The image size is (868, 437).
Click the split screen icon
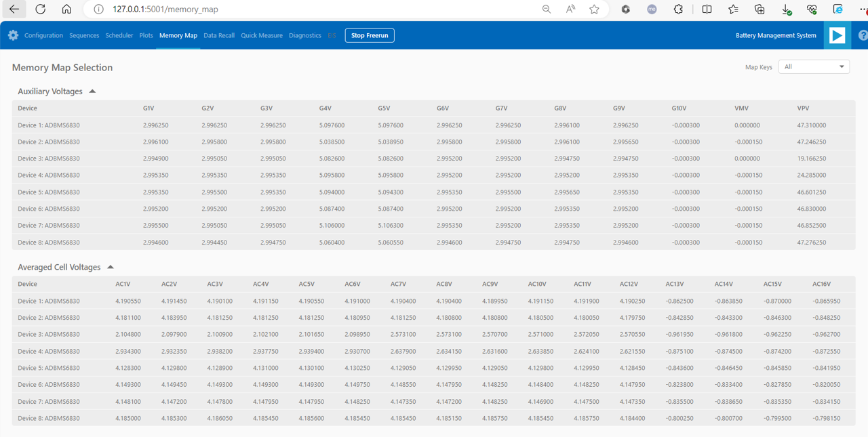point(707,10)
